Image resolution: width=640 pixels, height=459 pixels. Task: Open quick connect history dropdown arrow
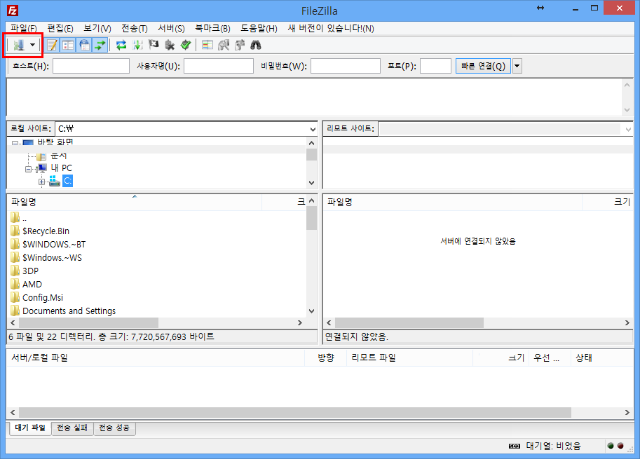coord(517,66)
